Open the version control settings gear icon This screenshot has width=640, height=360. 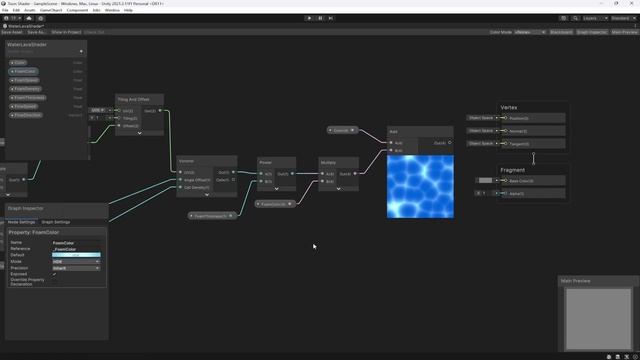pos(40,18)
